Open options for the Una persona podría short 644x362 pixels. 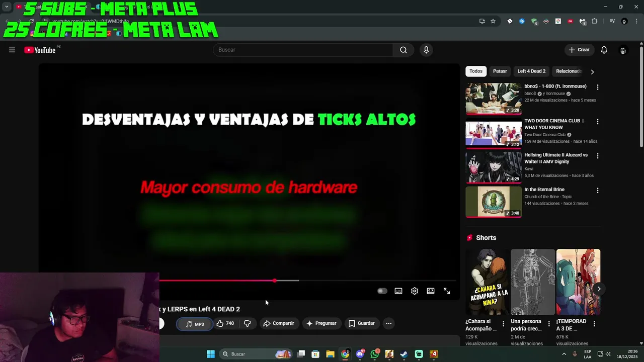549,324
